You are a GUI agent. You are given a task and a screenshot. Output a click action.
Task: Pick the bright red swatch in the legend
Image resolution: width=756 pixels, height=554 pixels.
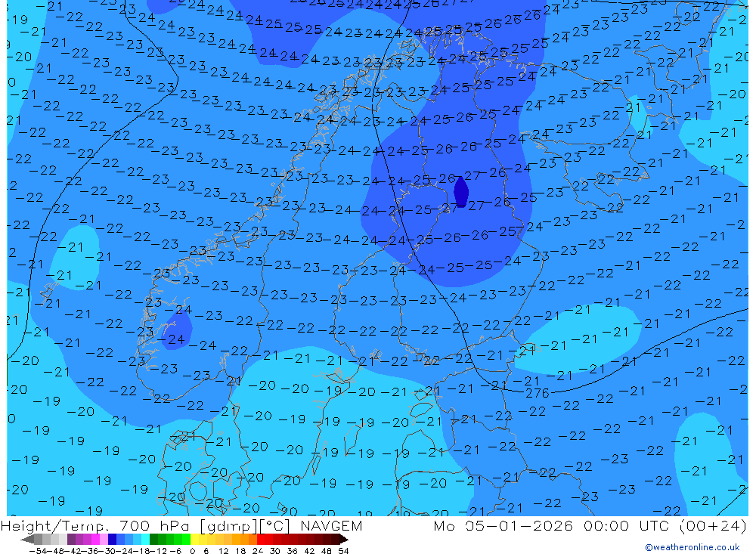pyautogui.click(x=261, y=540)
